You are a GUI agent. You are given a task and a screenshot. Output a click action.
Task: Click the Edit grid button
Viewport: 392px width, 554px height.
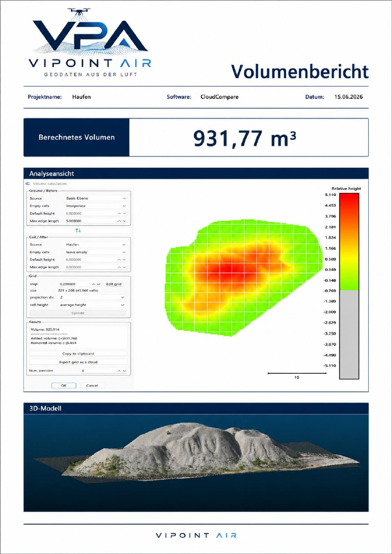pos(114,284)
